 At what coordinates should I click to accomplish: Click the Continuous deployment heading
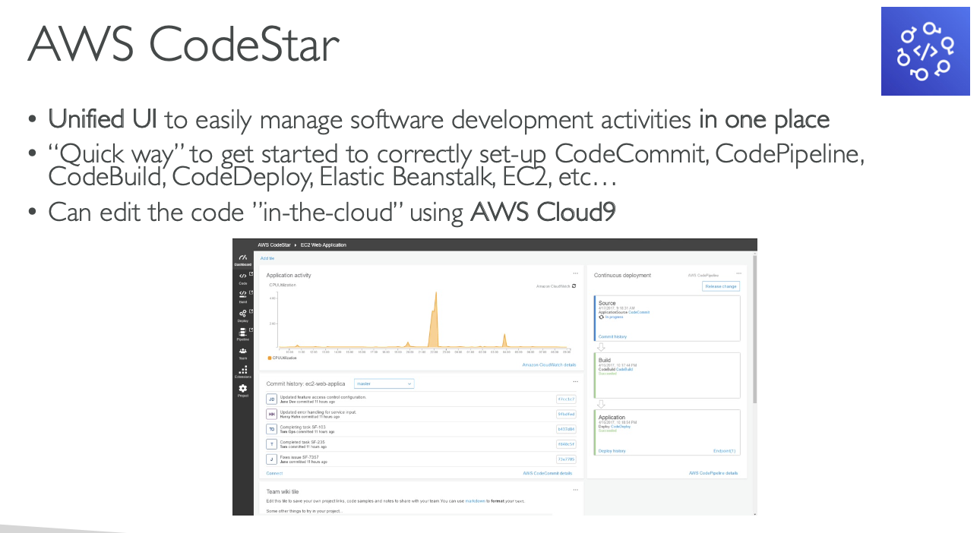point(623,275)
